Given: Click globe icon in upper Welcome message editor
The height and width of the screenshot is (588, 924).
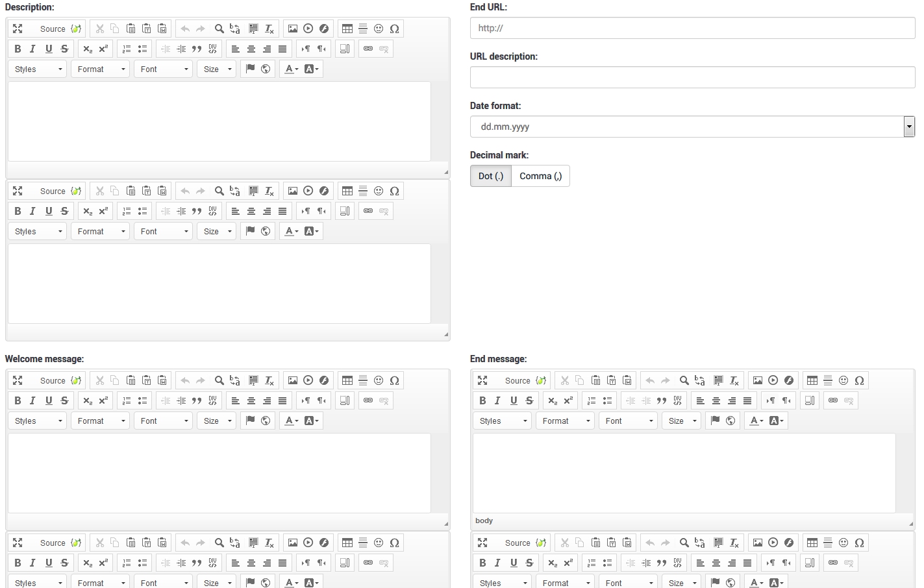Looking at the screenshot, I should pos(266,421).
